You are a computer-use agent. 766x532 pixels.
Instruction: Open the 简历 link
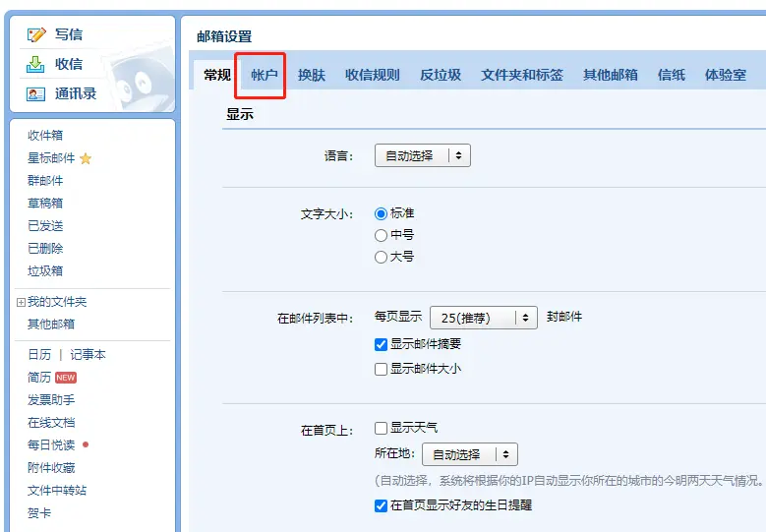[39, 378]
